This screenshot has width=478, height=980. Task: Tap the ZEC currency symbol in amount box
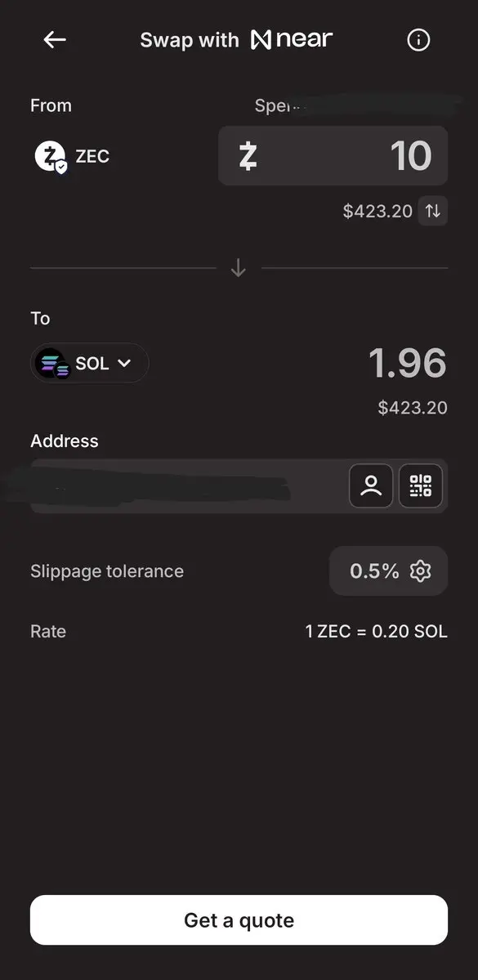[248, 156]
